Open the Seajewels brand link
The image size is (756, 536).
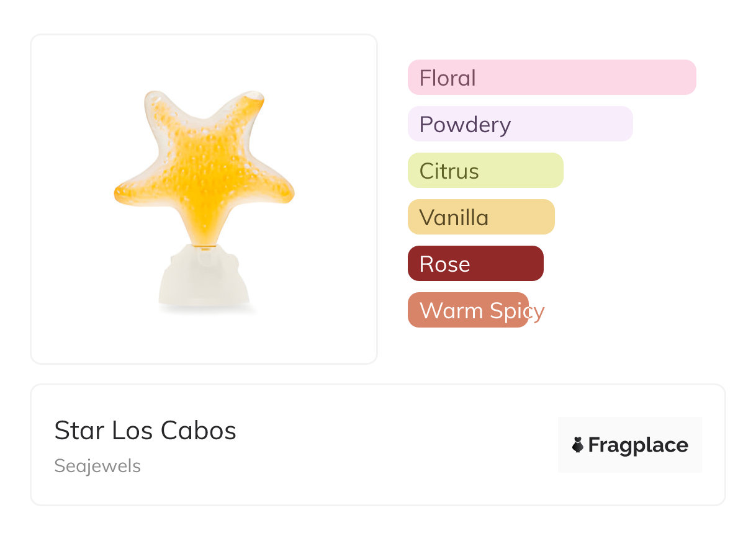click(x=97, y=466)
